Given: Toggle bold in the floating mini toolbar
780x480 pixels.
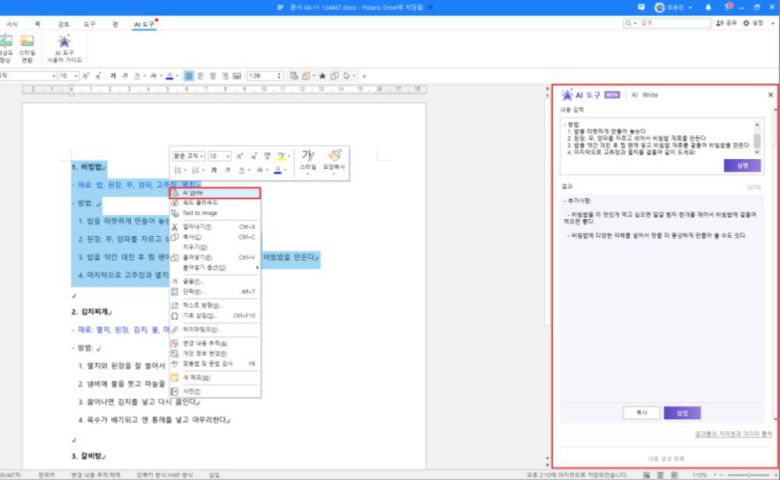Looking at the screenshot, I should (213, 171).
